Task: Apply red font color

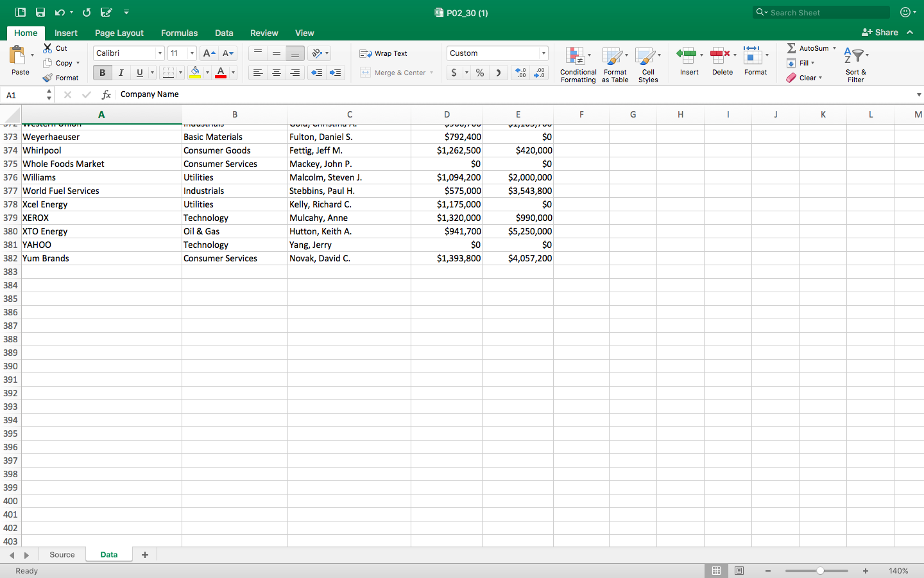Action: (221, 73)
